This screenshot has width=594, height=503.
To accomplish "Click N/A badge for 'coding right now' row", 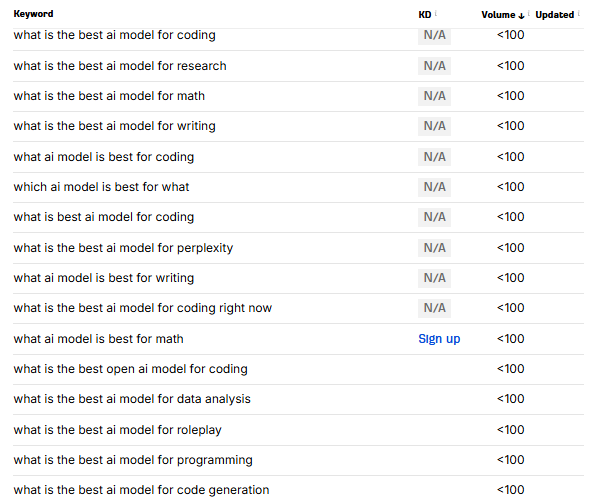I will tap(435, 308).
